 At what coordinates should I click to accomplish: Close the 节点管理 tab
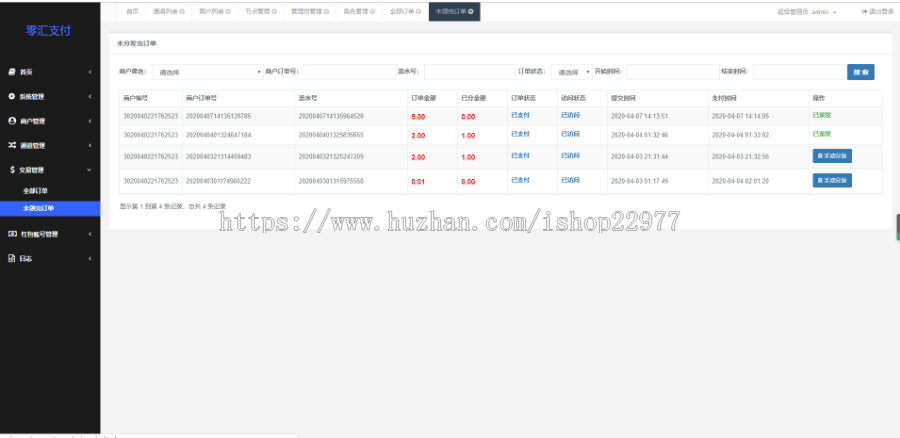(274, 11)
